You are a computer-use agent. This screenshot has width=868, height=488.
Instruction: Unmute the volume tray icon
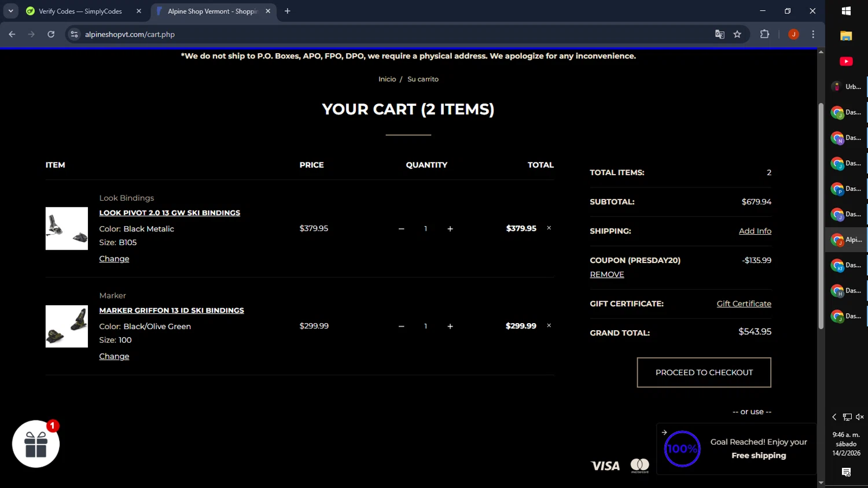click(x=860, y=417)
